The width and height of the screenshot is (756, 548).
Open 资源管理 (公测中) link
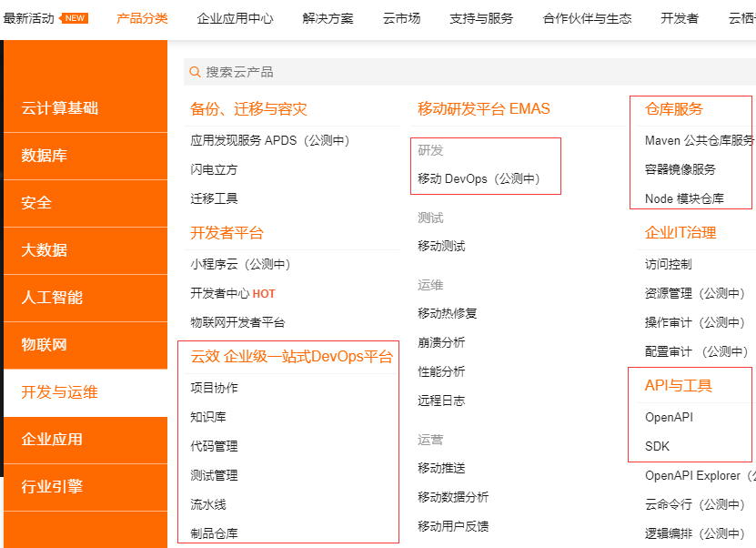pos(695,293)
